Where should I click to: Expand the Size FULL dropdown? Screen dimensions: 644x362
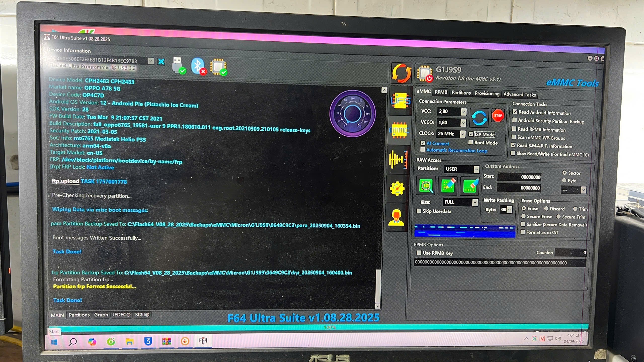[475, 202]
